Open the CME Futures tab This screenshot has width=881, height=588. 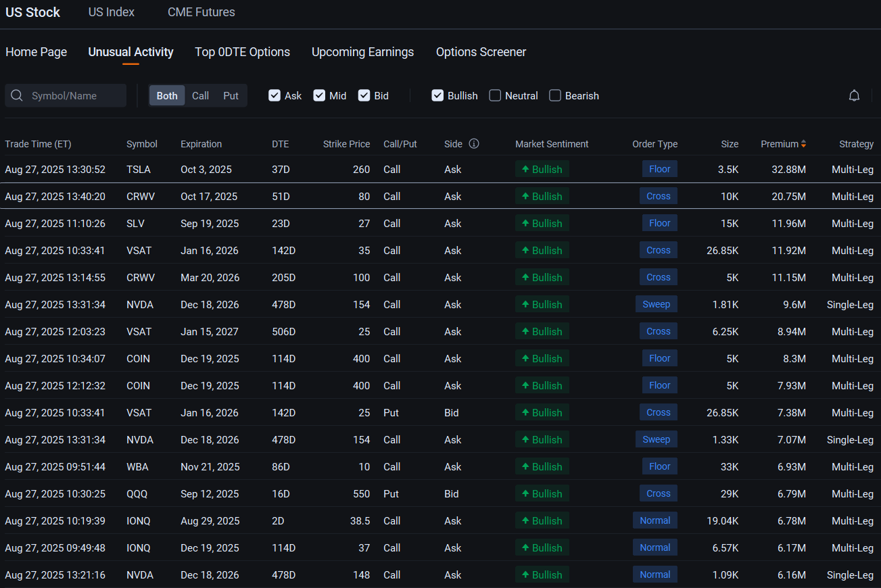pyautogui.click(x=201, y=11)
